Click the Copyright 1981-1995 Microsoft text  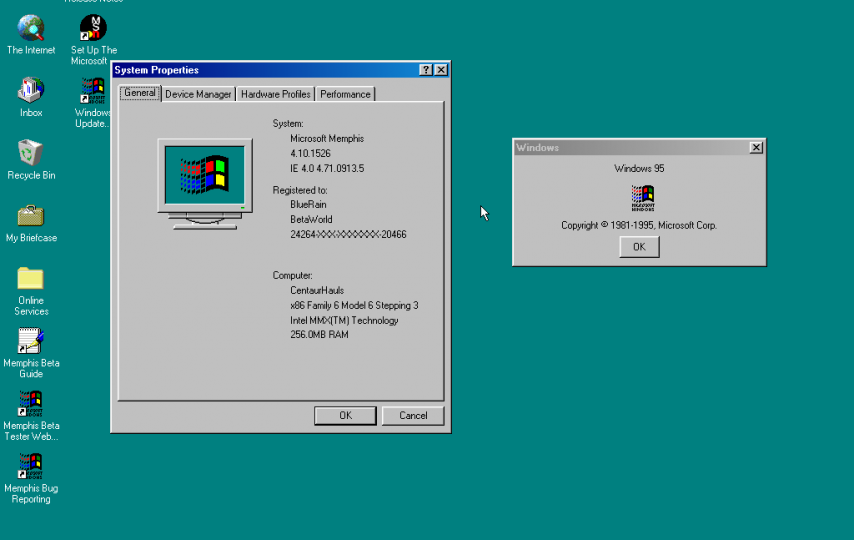point(639,225)
